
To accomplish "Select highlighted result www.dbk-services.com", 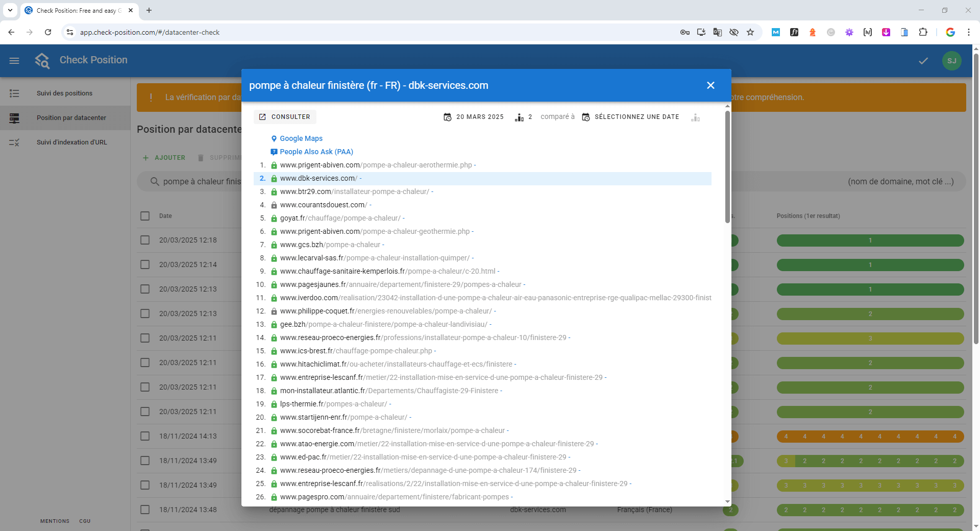I will tap(482, 178).
